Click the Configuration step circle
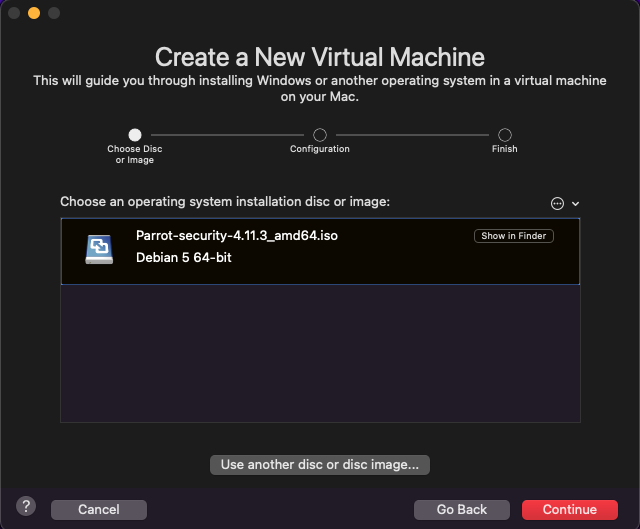 click(320, 135)
